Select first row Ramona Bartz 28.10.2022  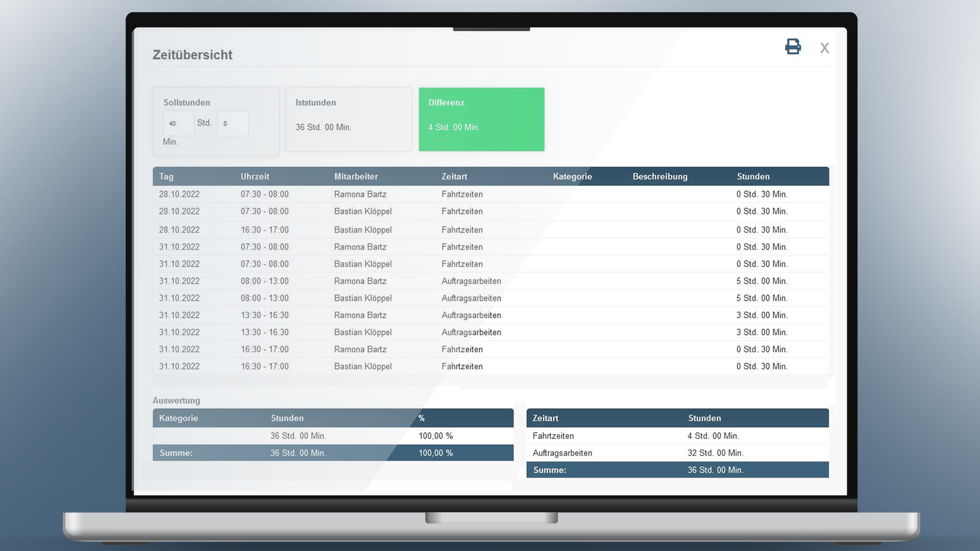pos(360,194)
